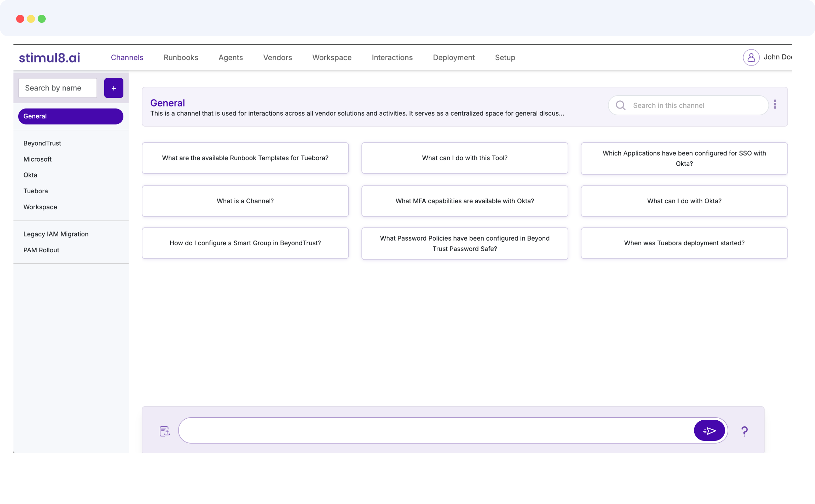
Task: Click the file upload attachment icon
Action: coord(164,431)
